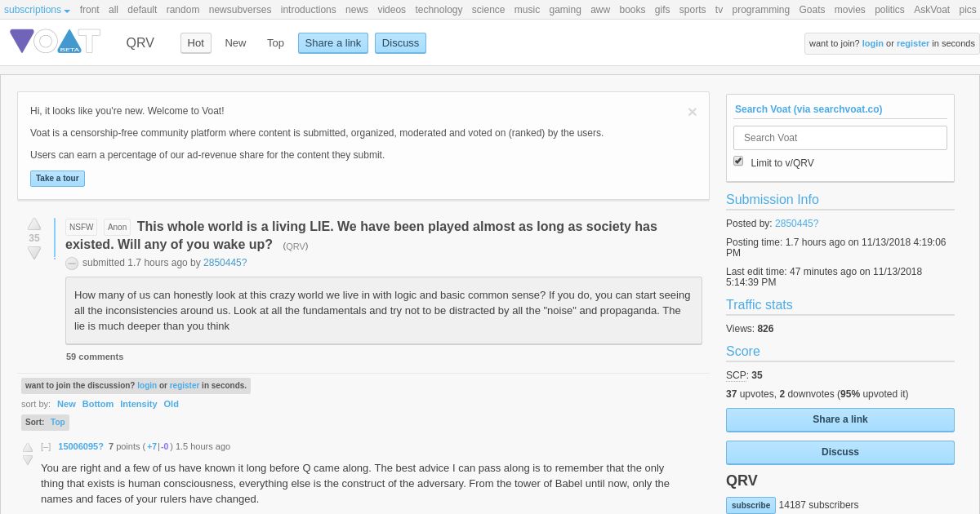Open Posted by 2850445? in sidebar
This screenshot has height=514, width=980.
click(796, 224)
